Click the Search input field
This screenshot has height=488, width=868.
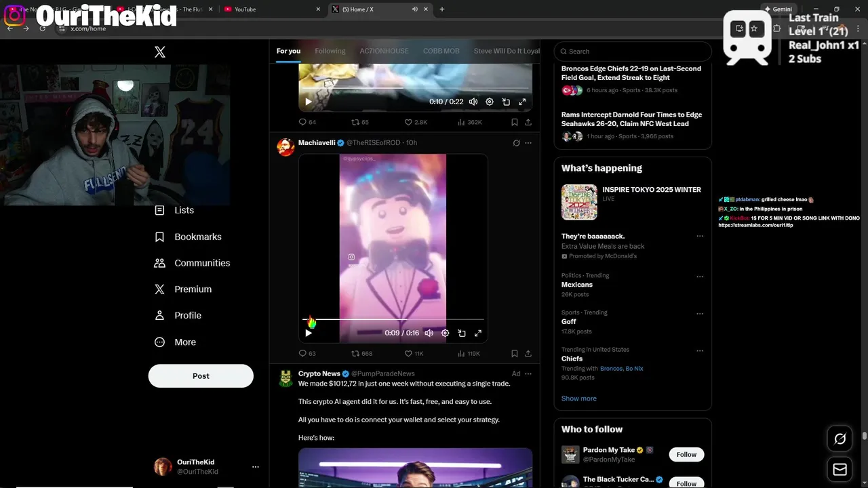point(633,52)
